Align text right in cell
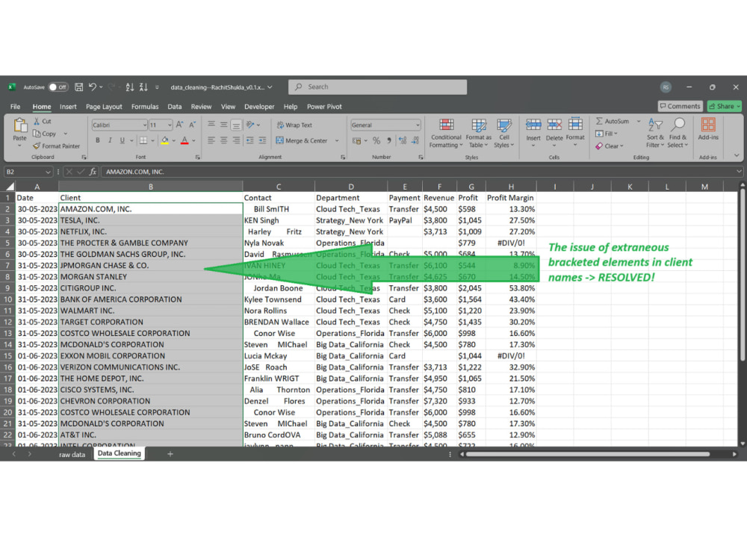 pyautogui.click(x=236, y=140)
